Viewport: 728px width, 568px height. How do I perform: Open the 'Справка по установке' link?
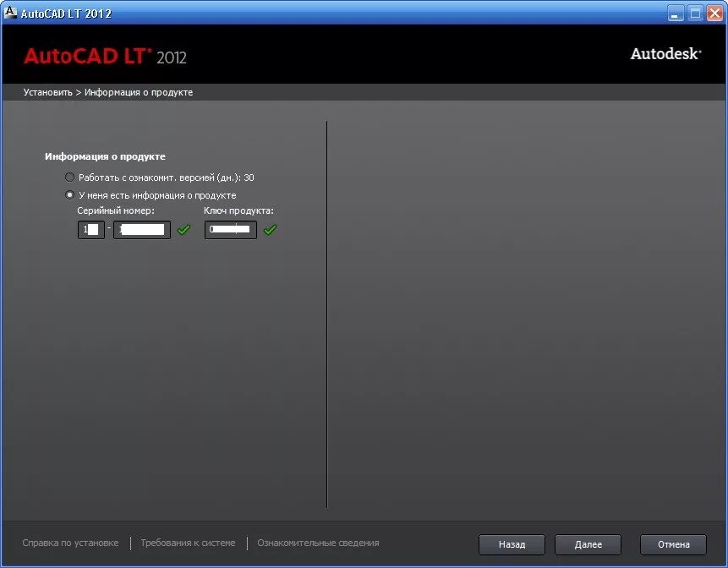point(70,543)
